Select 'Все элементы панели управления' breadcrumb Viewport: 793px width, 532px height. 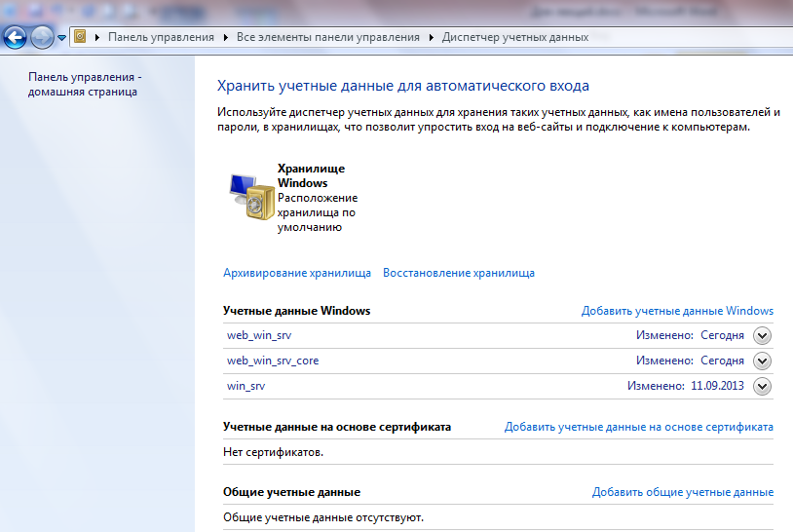tap(328, 37)
